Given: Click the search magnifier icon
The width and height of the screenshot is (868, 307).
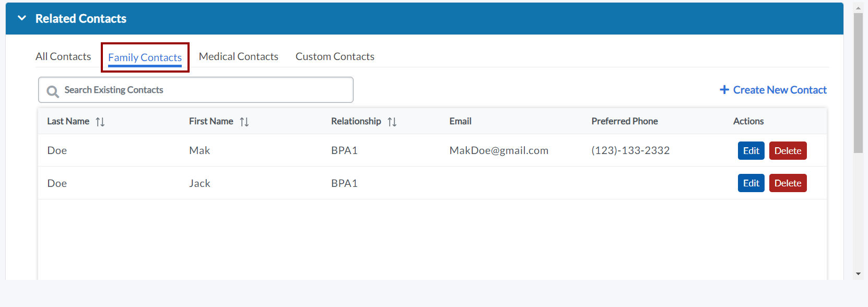Looking at the screenshot, I should tap(53, 91).
